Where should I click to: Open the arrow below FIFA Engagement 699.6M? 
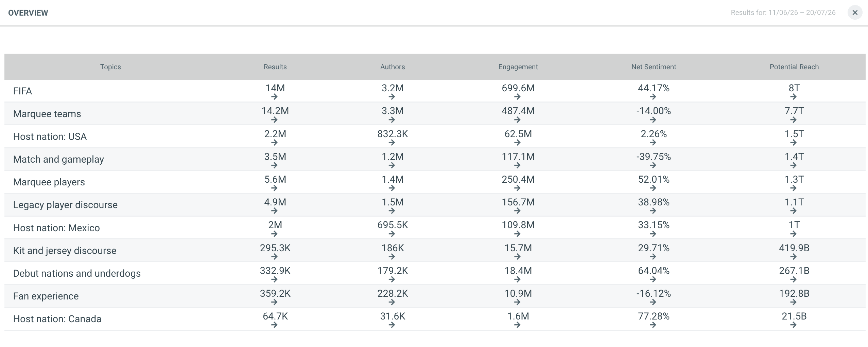(517, 97)
